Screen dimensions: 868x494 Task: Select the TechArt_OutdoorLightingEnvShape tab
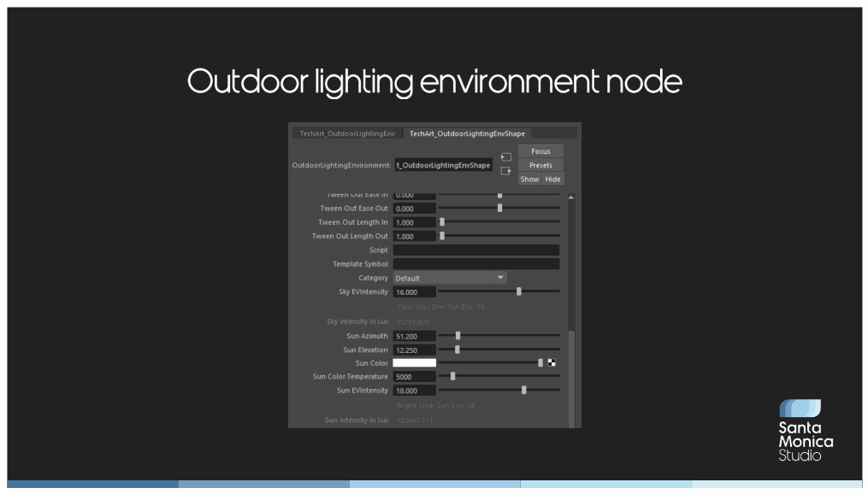click(467, 133)
